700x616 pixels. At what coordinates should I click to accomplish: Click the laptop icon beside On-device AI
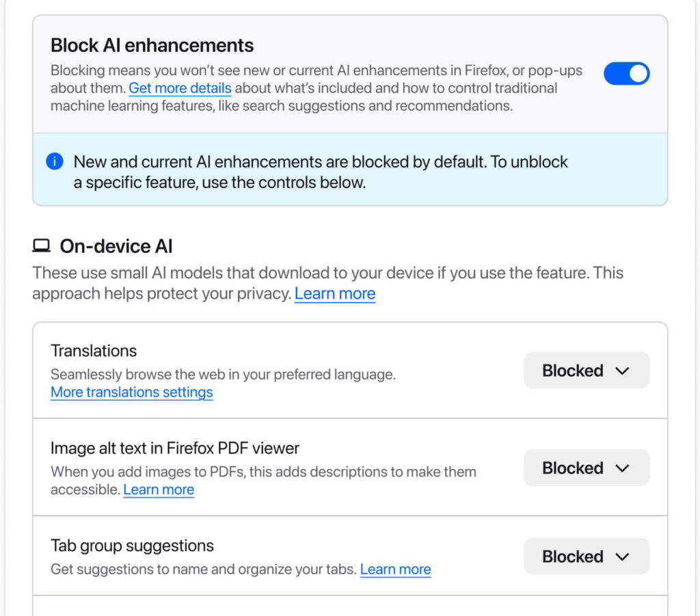pos(42,246)
